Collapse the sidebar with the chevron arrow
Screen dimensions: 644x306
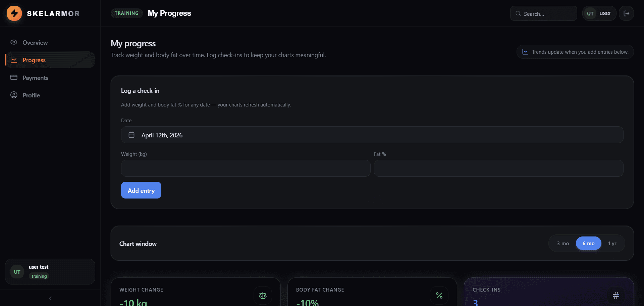pyautogui.click(x=50, y=298)
